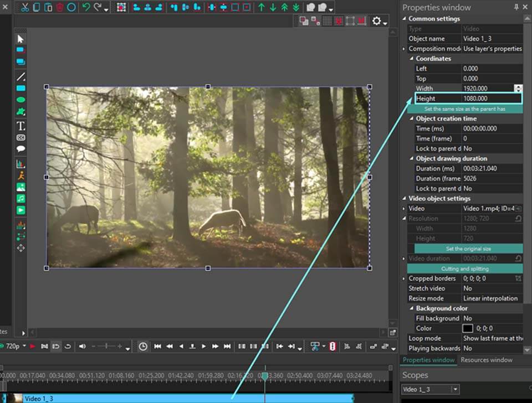Switch to the Properties window tab
Viewport: 532px width, 403px height.
(x=428, y=360)
